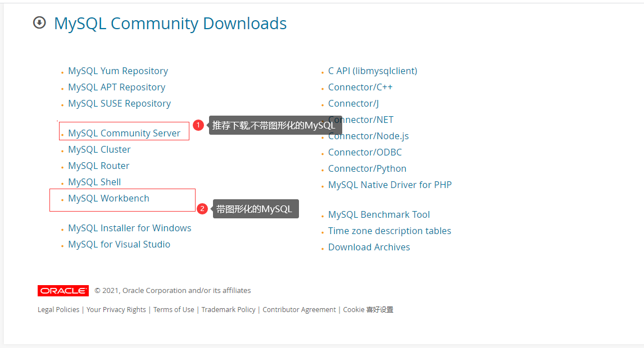Open MySQL Shell download page

(x=94, y=182)
